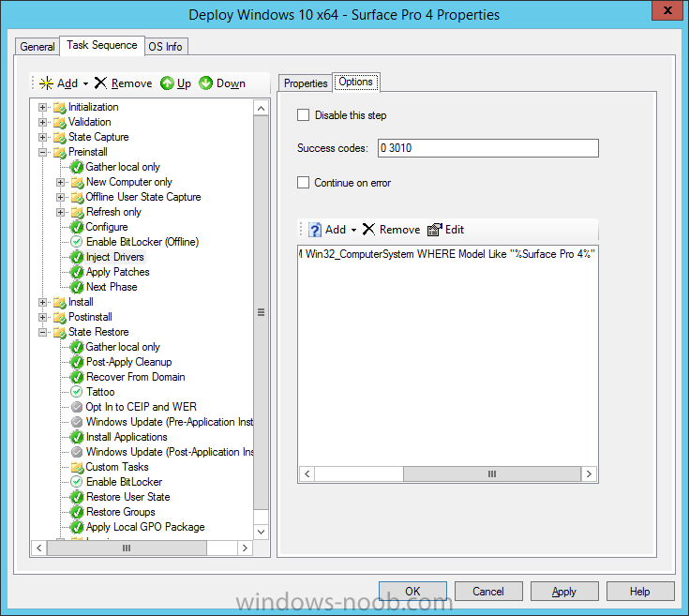Image resolution: width=689 pixels, height=616 pixels.
Task: Click the green Up arrow icon
Action: coord(167,83)
